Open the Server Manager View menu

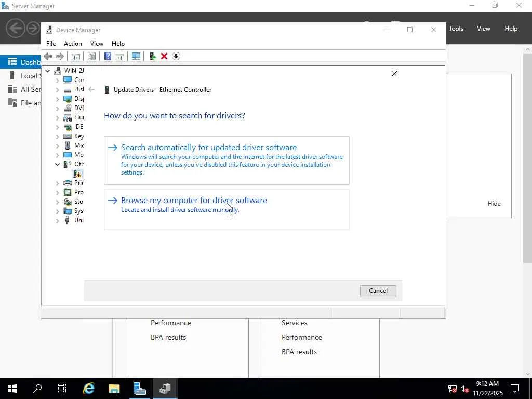pos(484,29)
